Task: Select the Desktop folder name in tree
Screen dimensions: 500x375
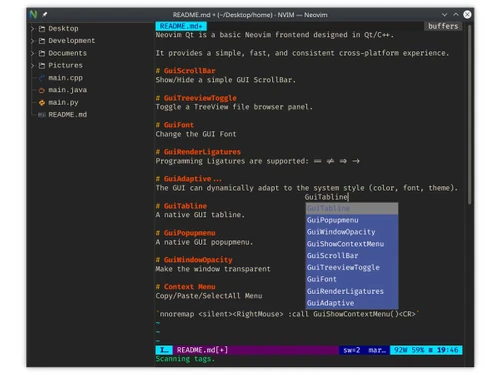Action: coord(63,29)
